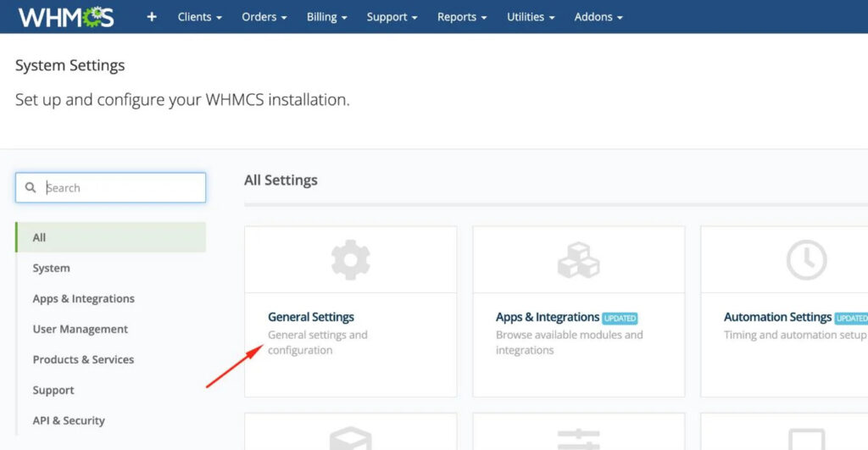Click the box icon in the bottom-row card
The width and height of the screenshot is (868, 450).
(350, 438)
